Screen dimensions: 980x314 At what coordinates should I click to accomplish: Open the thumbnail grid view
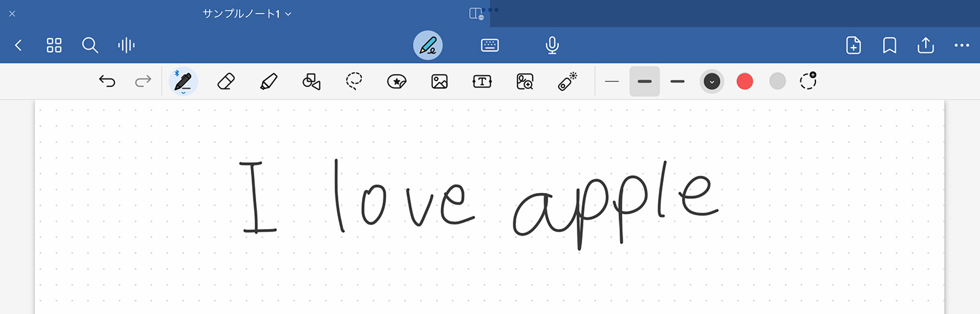[54, 45]
